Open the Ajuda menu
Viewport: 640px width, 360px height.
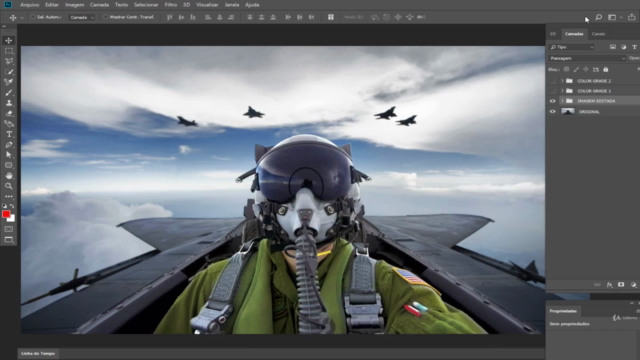(x=252, y=5)
